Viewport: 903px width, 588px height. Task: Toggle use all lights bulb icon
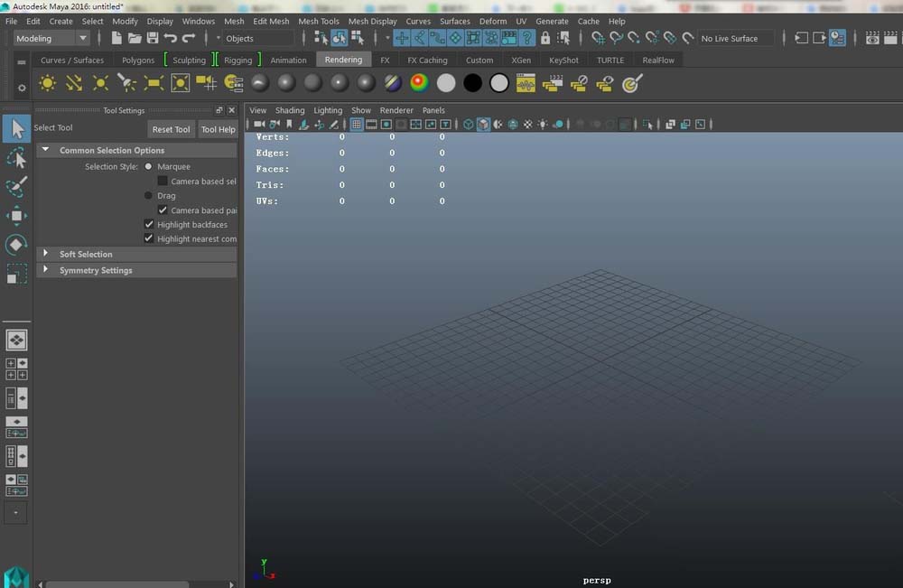[x=543, y=125]
